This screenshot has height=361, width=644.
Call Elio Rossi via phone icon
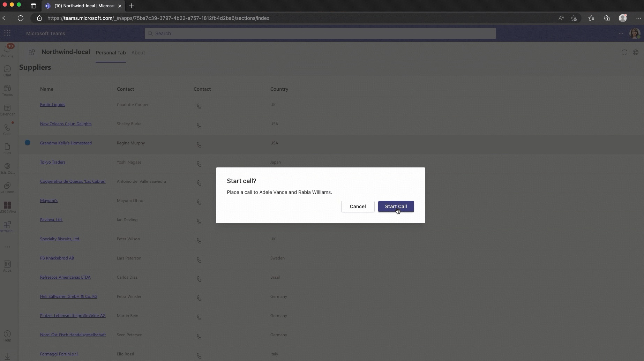pyautogui.click(x=199, y=356)
